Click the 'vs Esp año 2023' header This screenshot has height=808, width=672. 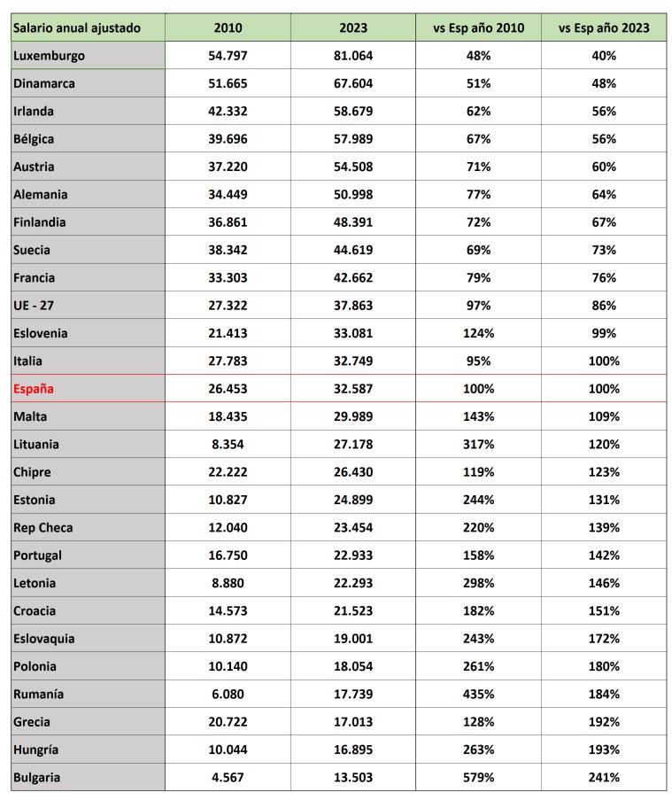tap(604, 27)
